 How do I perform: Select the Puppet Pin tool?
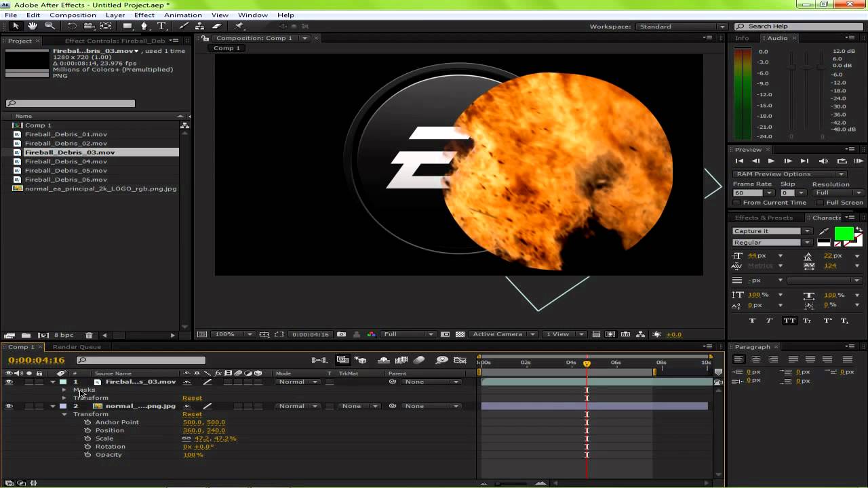click(239, 26)
